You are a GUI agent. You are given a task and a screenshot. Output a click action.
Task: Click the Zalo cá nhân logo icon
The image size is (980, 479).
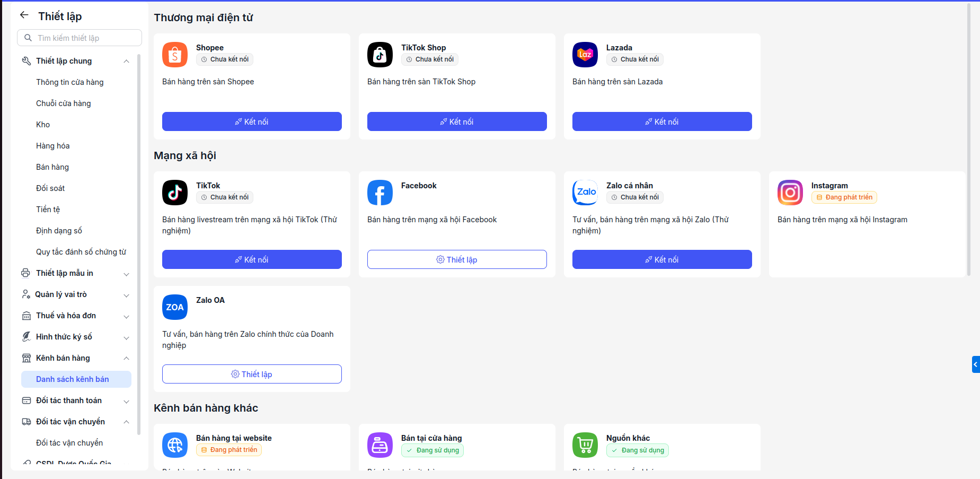tap(585, 193)
